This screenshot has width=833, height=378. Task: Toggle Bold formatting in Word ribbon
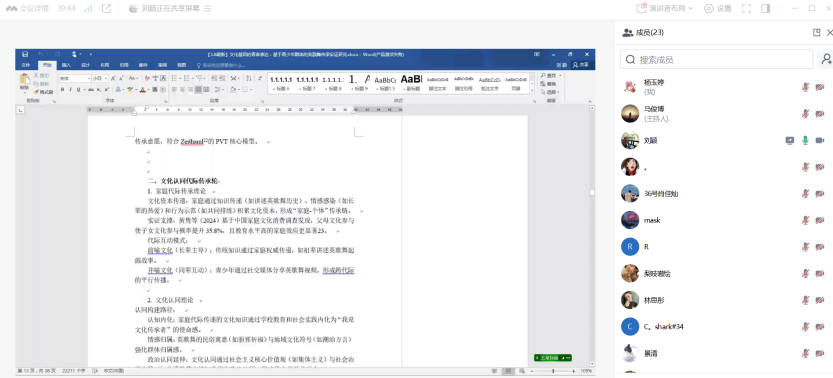tap(62, 90)
